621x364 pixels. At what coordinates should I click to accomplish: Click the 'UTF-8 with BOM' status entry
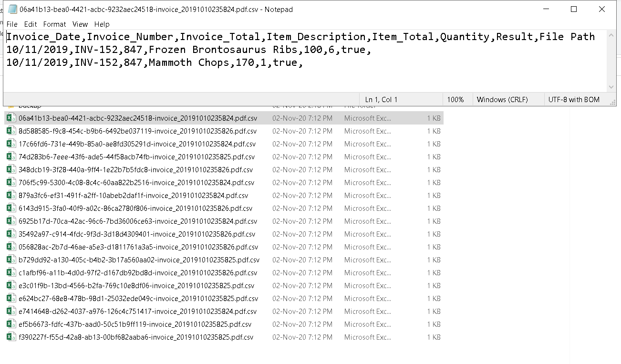coord(574,100)
